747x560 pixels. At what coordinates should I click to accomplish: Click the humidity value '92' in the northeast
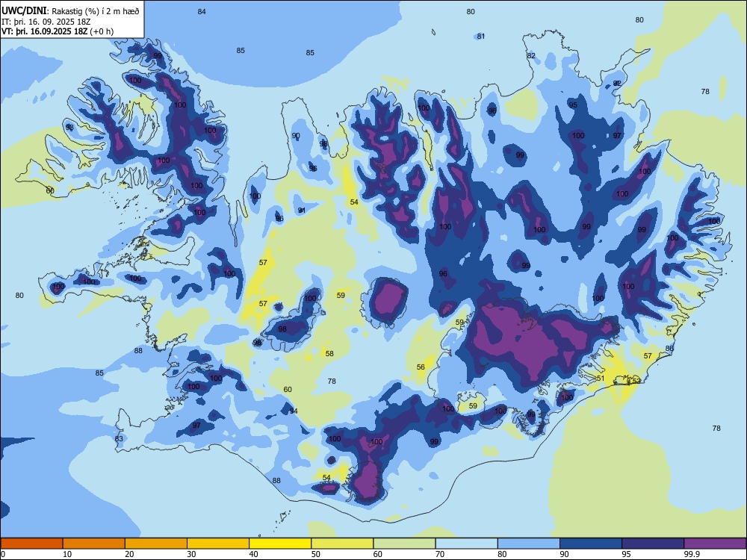click(x=618, y=83)
